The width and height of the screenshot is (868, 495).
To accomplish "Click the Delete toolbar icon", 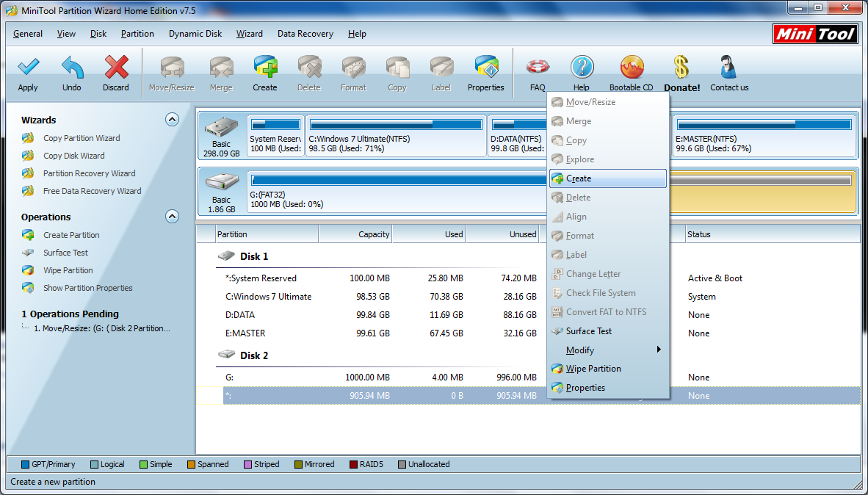I will [309, 68].
